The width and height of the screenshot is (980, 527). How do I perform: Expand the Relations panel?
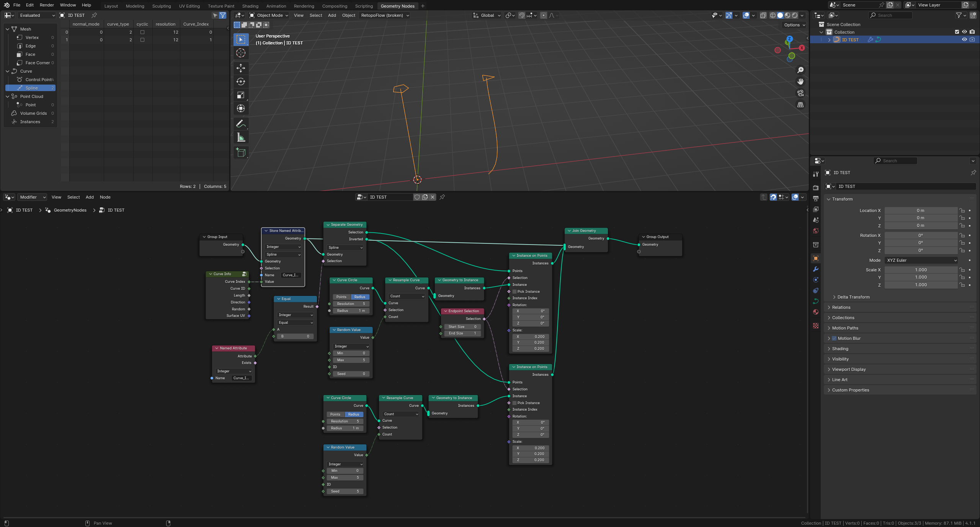(841, 307)
